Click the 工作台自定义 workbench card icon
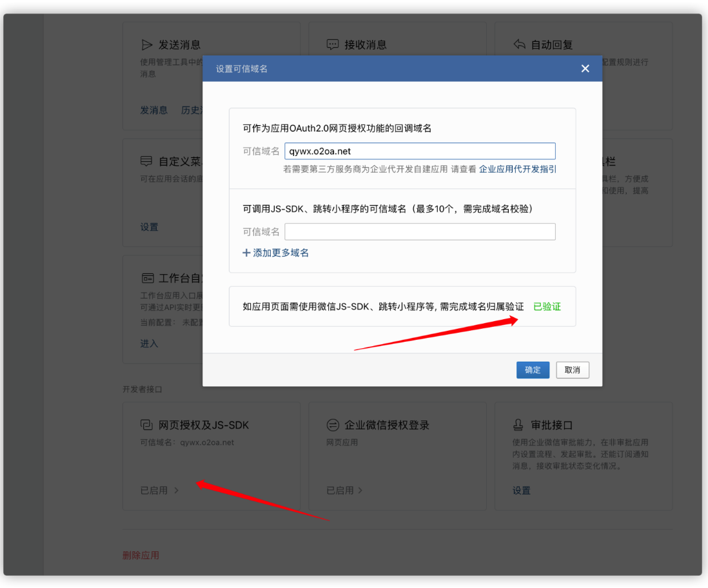This screenshot has width=708, height=588. (147, 277)
